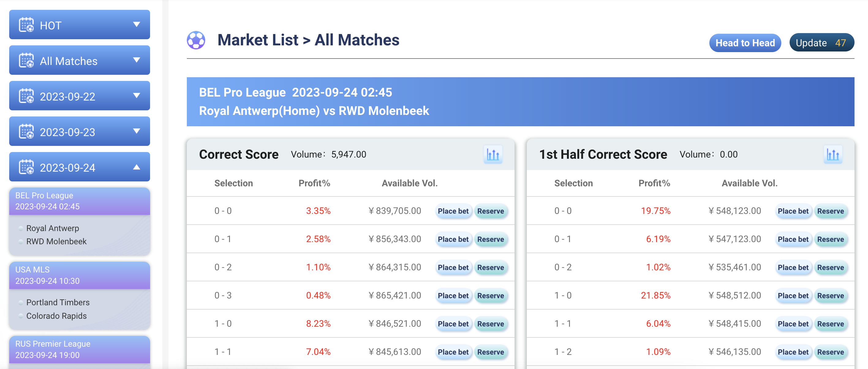Click the calendar icon on 2023-09-24

(x=26, y=167)
